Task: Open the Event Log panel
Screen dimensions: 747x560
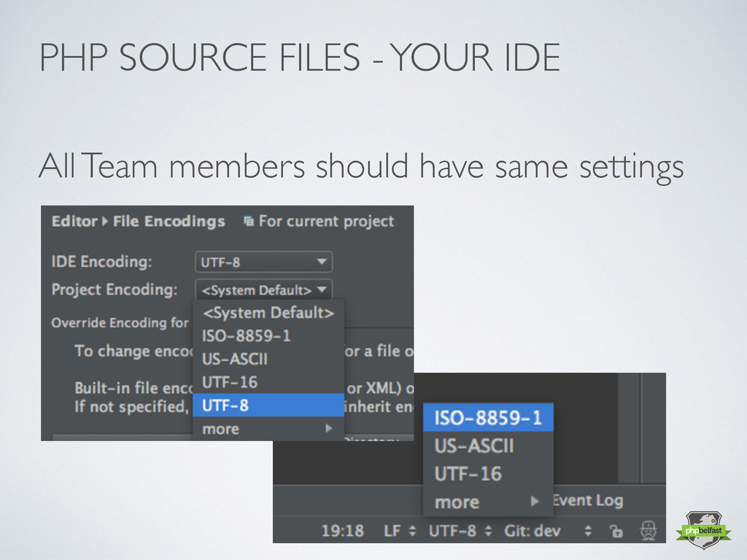Action: (x=588, y=500)
